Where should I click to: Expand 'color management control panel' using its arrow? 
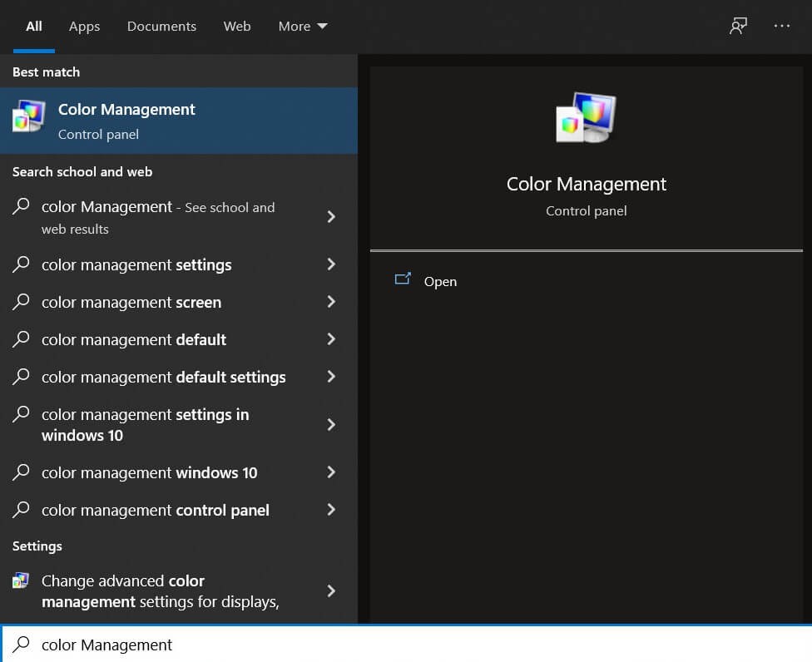pyautogui.click(x=331, y=510)
